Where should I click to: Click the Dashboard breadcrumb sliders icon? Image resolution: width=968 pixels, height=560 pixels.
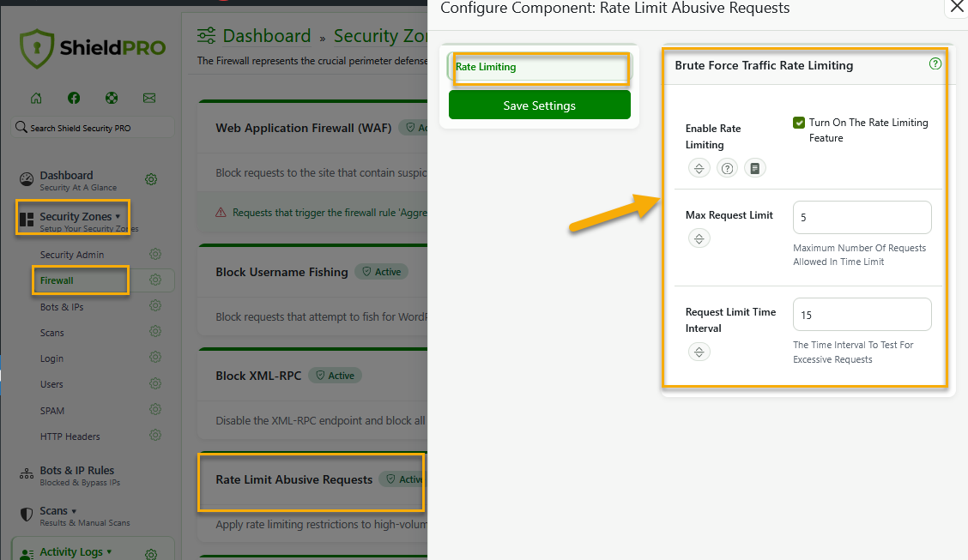[206, 36]
